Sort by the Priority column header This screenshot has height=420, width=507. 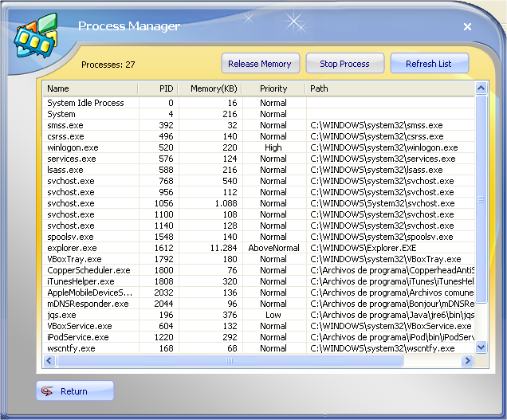[273, 88]
